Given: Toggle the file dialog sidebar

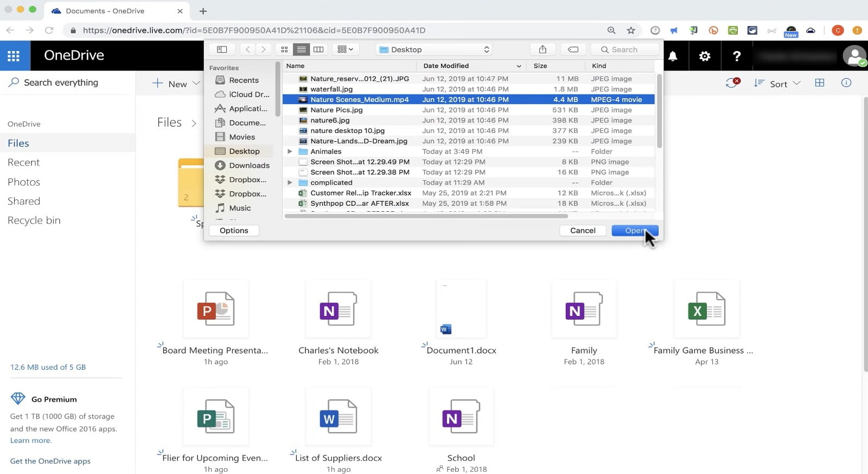Looking at the screenshot, I should 222,49.
